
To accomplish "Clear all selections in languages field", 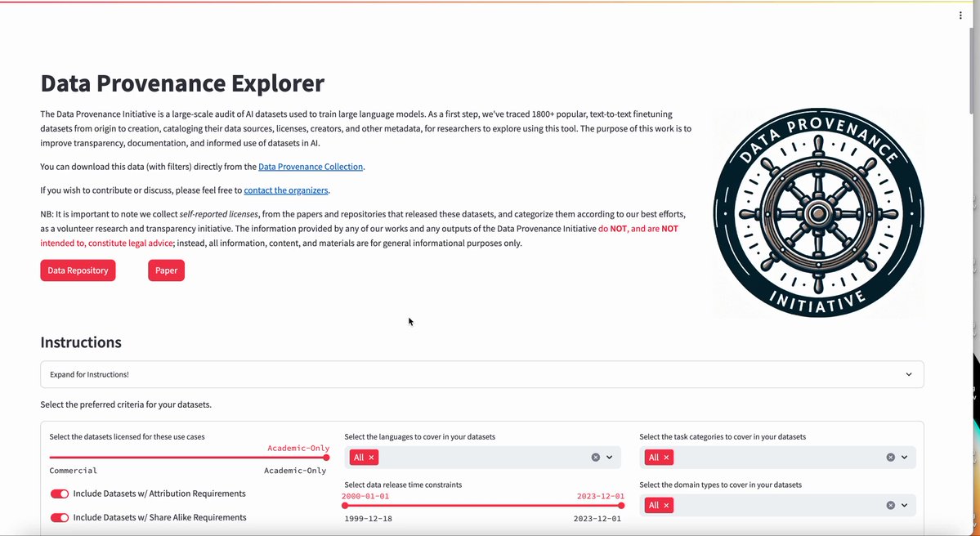I will point(596,458).
